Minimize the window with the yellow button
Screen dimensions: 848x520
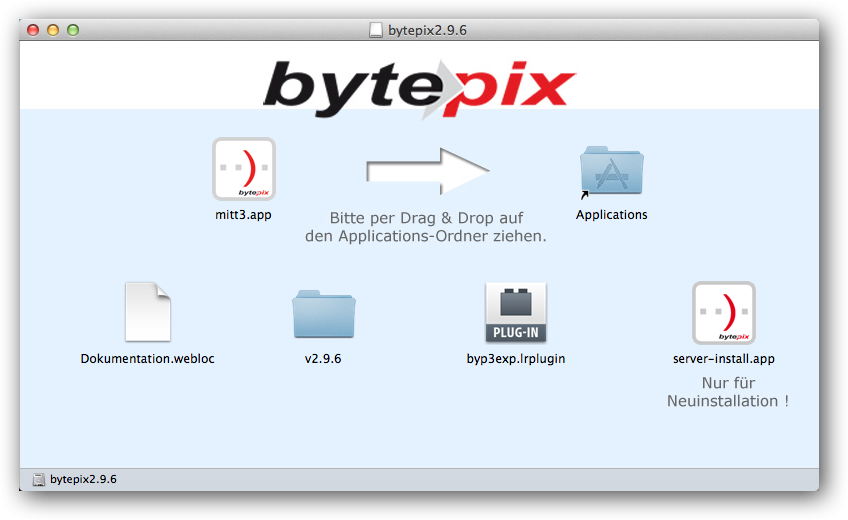53,30
